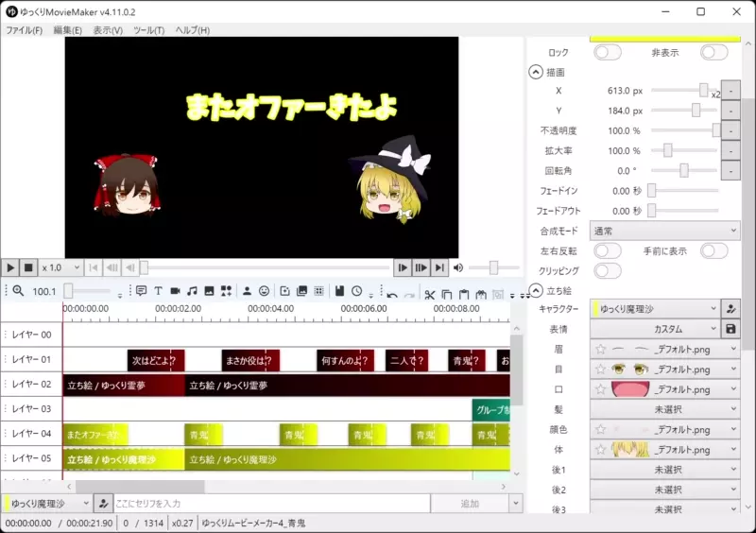
Task: Click the serif input field ここにセリフを入力
Action: [272, 504]
